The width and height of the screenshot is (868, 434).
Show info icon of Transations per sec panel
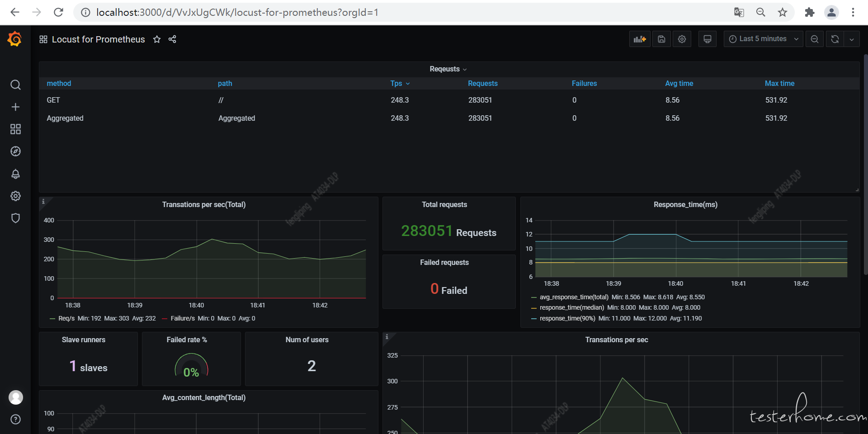pos(387,337)
